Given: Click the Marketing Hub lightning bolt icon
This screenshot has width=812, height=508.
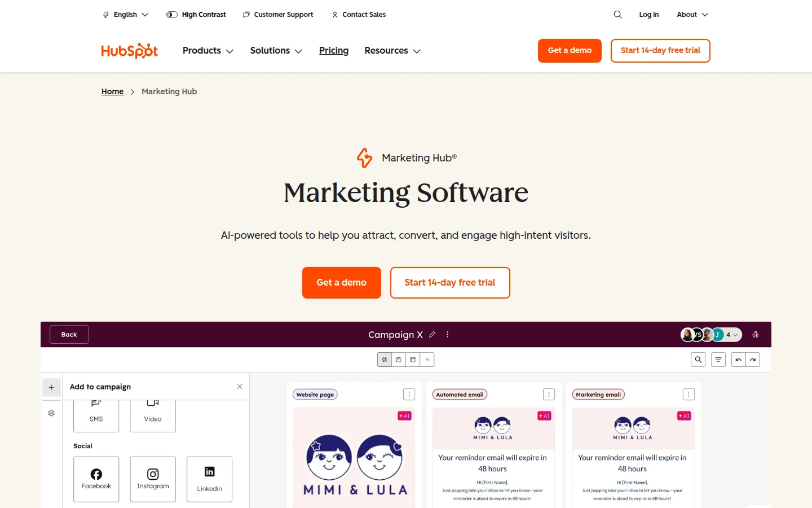Looking at the screenshot, I should [x=365, y=158].
